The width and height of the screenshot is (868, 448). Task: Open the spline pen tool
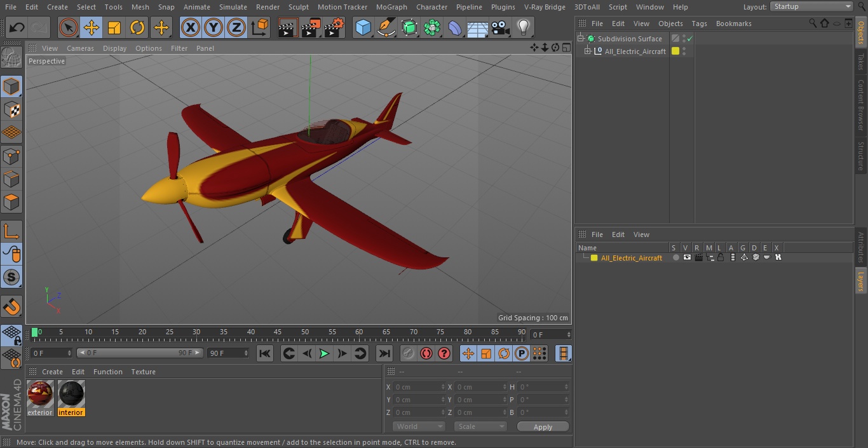pos(386,27)
